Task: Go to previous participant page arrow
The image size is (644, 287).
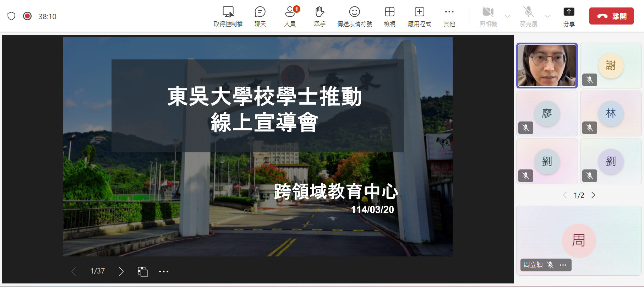Action: 565,195
